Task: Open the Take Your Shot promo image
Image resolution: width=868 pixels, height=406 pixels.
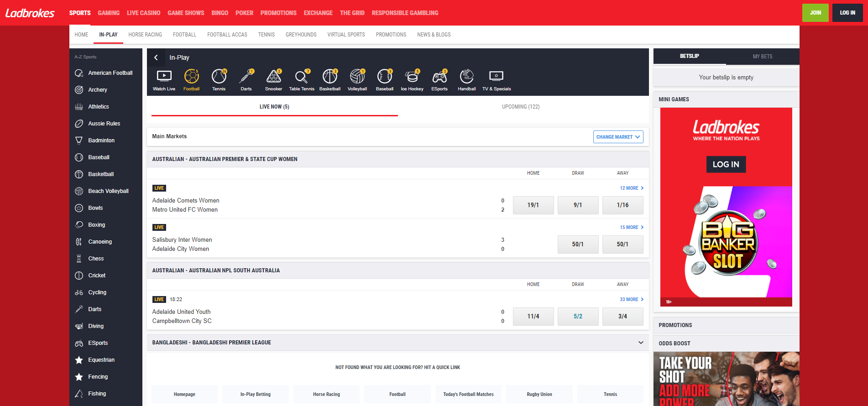Action: 727,379
